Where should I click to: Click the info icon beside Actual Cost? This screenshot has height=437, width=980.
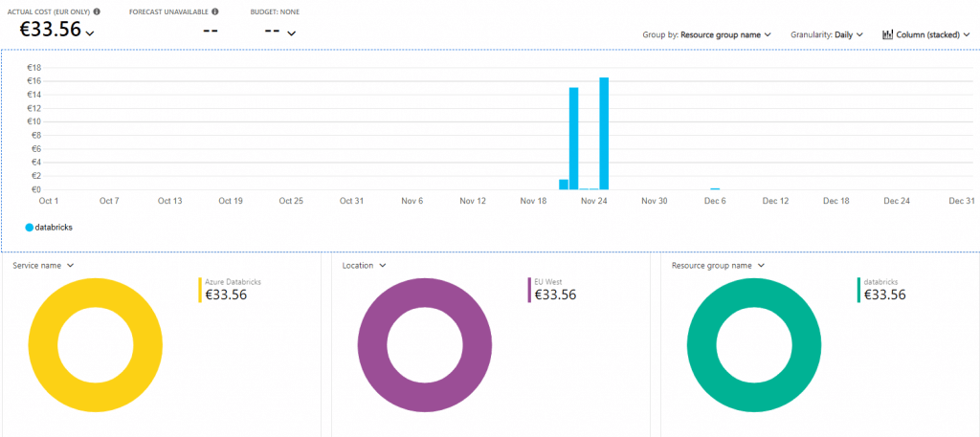(x=97, y=11)
